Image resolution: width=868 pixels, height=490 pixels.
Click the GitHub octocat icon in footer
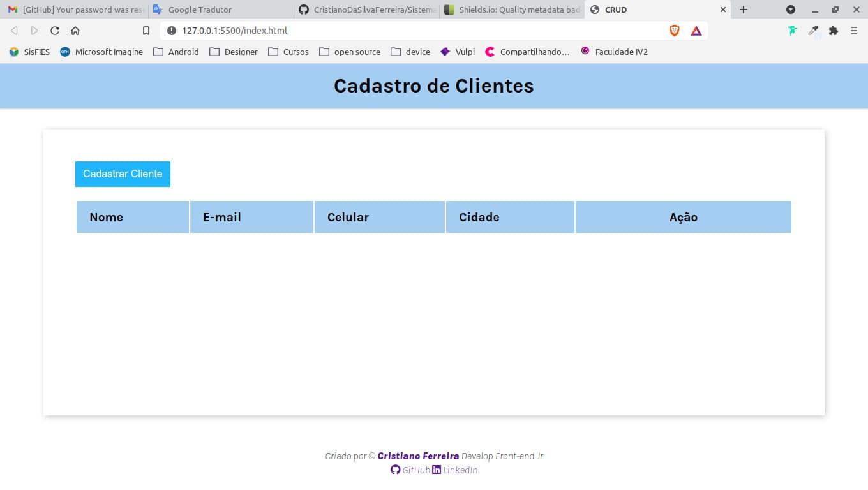point(396,470)
